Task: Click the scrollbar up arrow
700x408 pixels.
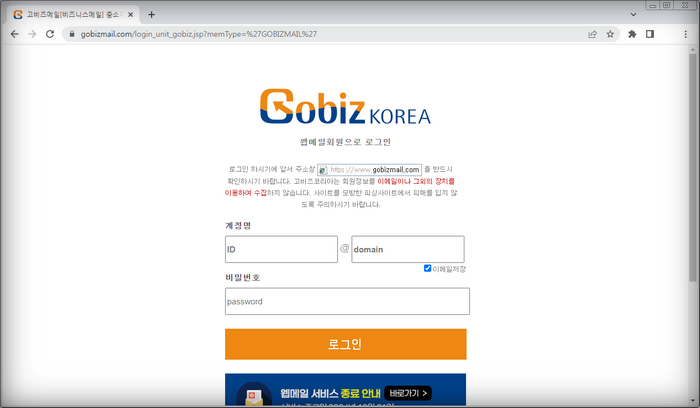Action: click(x=692, y=49)
